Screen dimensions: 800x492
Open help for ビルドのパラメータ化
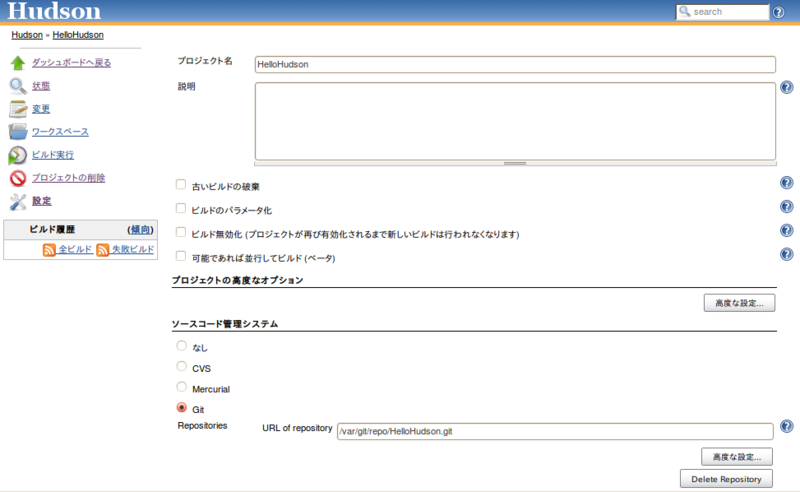click(787, 206)
